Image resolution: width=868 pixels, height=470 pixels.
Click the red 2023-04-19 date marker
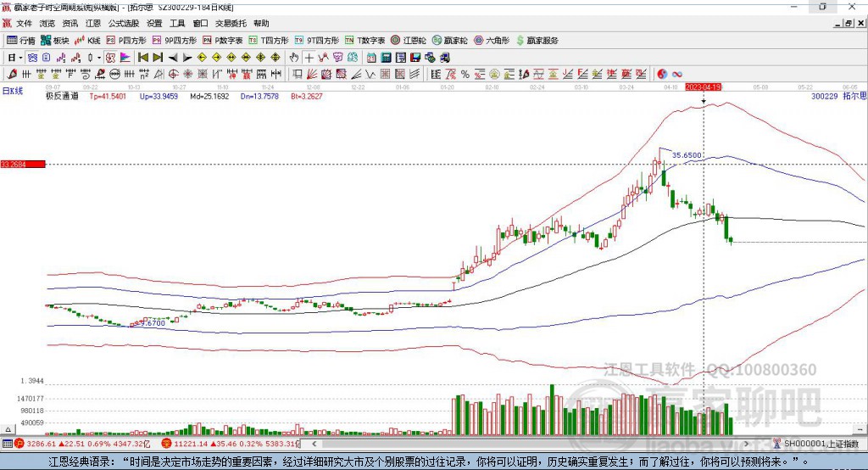click(703, 87)
